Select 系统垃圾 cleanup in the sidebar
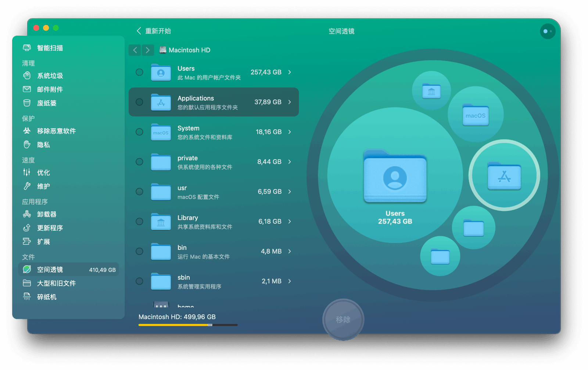The width and height of the screenshot is (588, 370). [50, 76]
